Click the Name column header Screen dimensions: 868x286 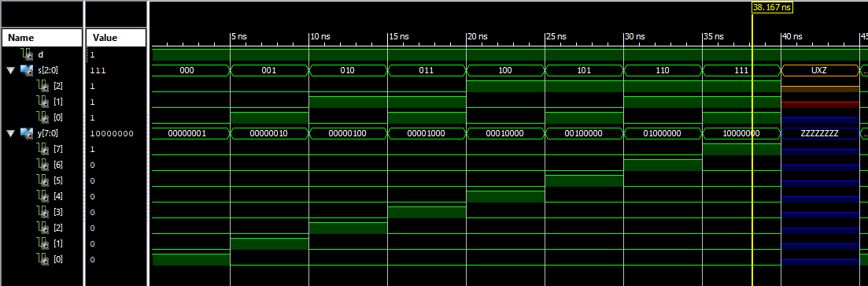click(42, 38)
